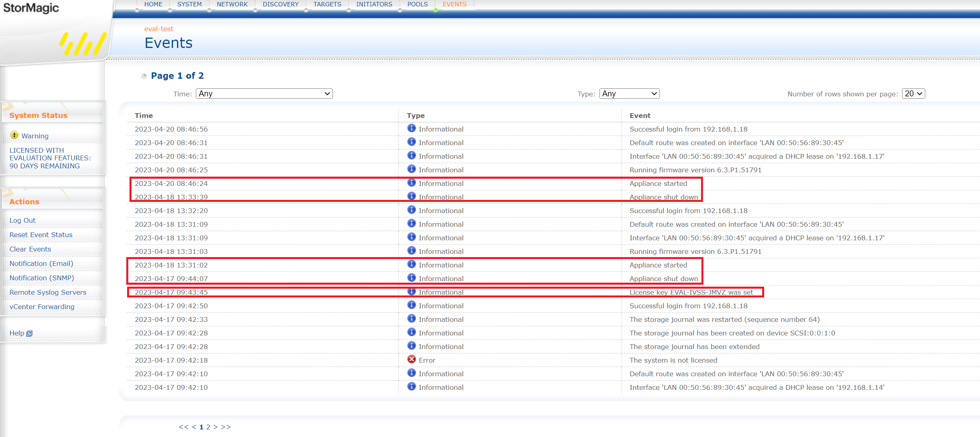Select 'The system is not licensed' event text

(x=673, y=360)
